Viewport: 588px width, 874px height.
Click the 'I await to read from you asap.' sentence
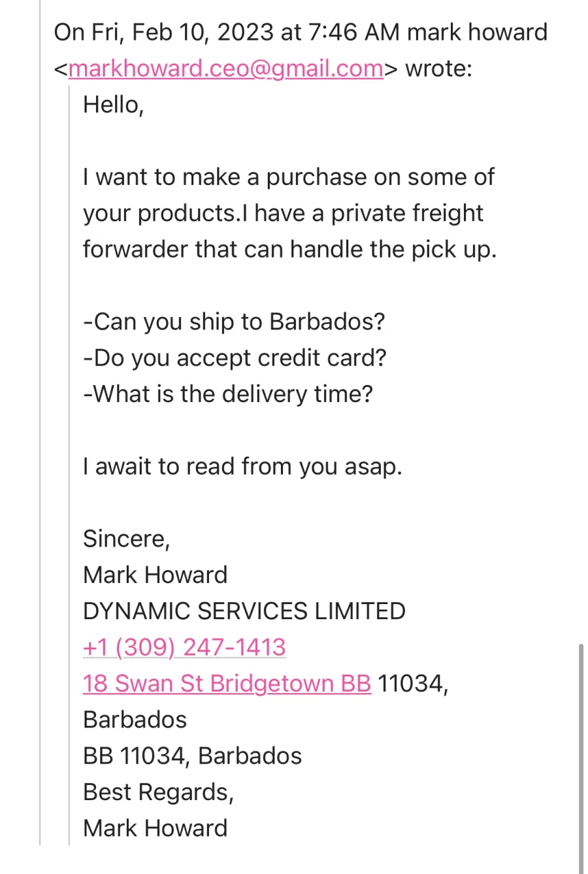(x=242, y=466)
